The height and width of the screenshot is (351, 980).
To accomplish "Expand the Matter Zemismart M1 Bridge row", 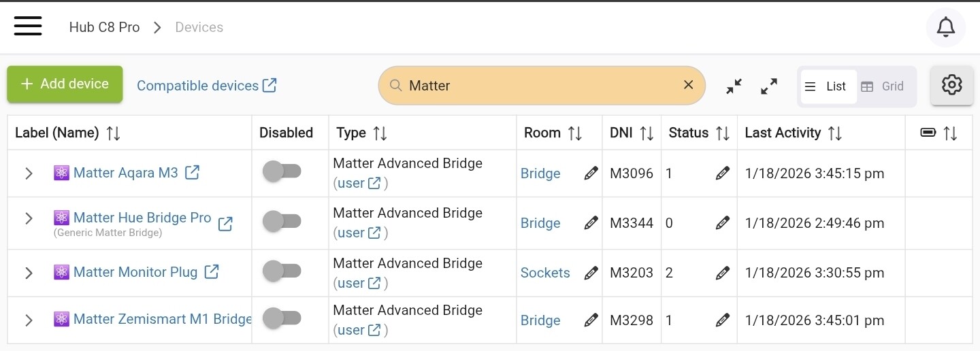I will pos(29,320).
